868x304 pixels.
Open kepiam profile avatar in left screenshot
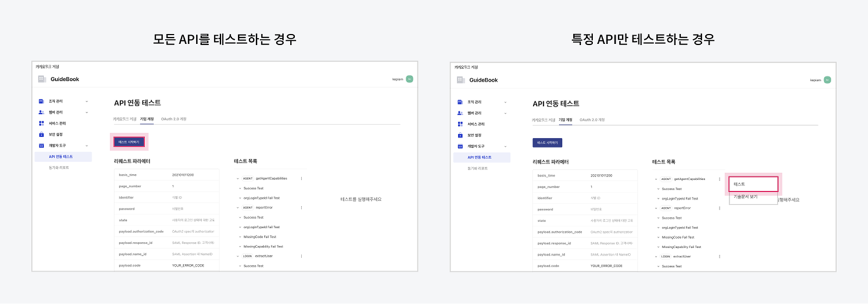[x=409, y=79]
